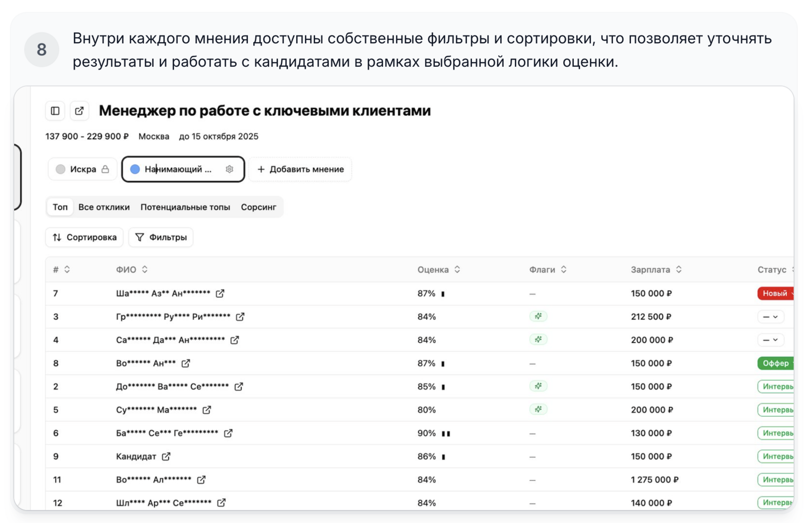Click blue color dot on Нанимающий opinion

tap(135, 169)
